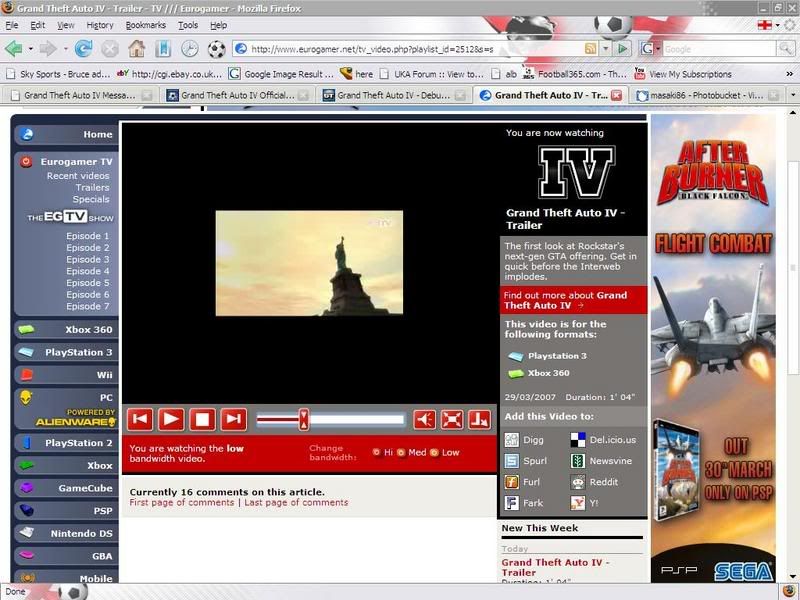The image size is (800, 600).
Task: Open the Home link in the site sidebar
Action: [x=66, y=134]
